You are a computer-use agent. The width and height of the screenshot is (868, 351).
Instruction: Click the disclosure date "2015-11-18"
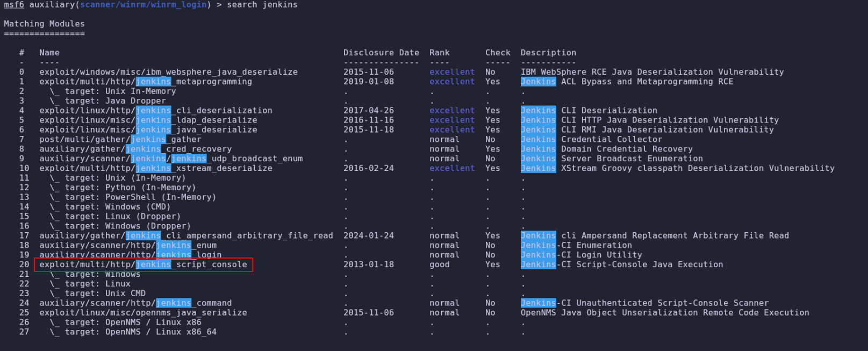point(369,130)
